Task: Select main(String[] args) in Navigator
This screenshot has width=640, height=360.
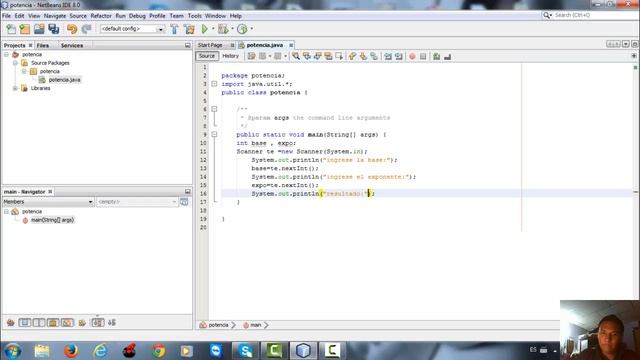Action: (53, 220)
